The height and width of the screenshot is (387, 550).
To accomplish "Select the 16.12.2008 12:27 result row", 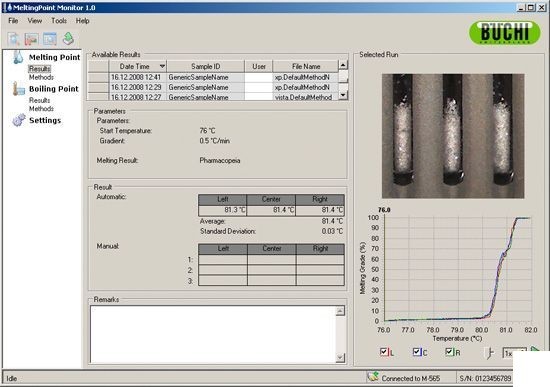I will (213, 96).
